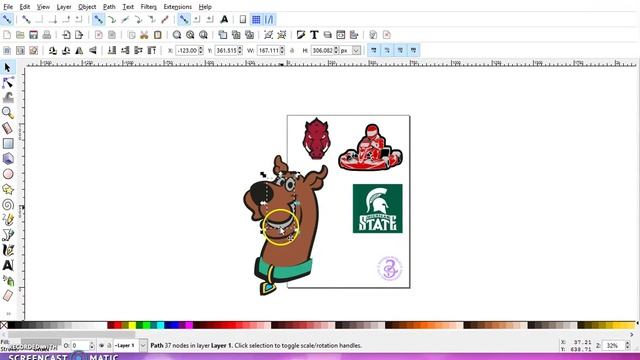
Task: Toggle width and height lock
Action: point(292,50)
